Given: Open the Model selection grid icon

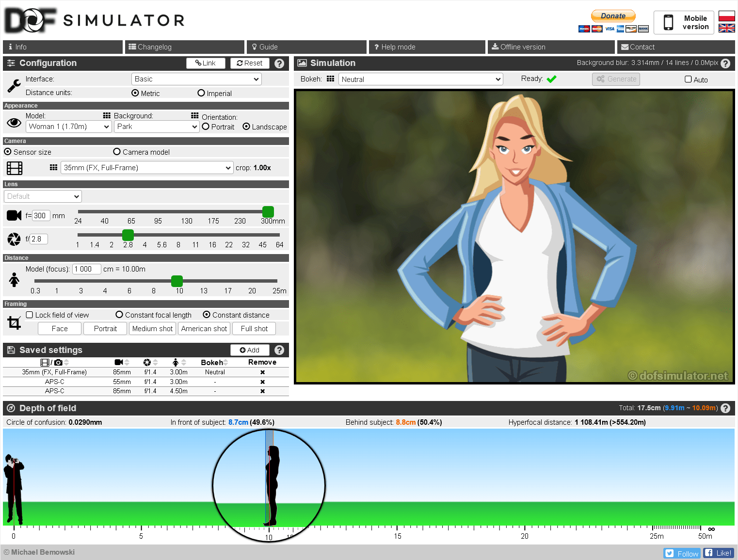Looking at the screenshot, I should click(106, 115).
